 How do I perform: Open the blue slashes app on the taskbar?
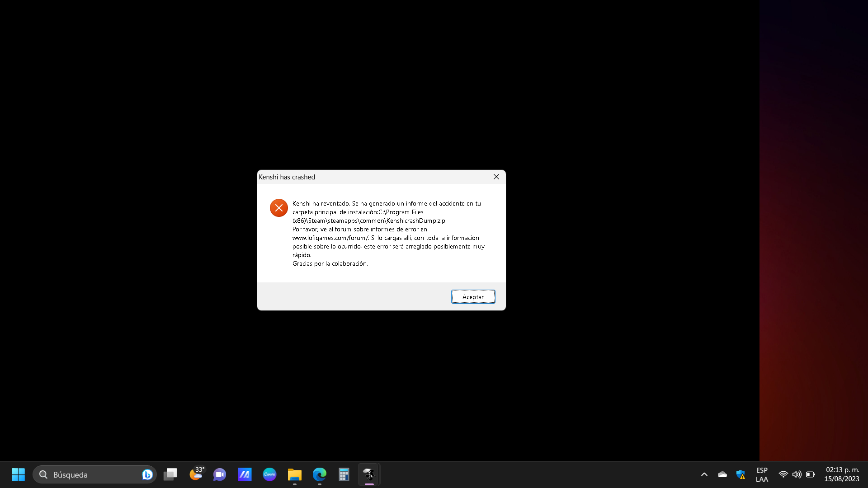pos(245,474)
